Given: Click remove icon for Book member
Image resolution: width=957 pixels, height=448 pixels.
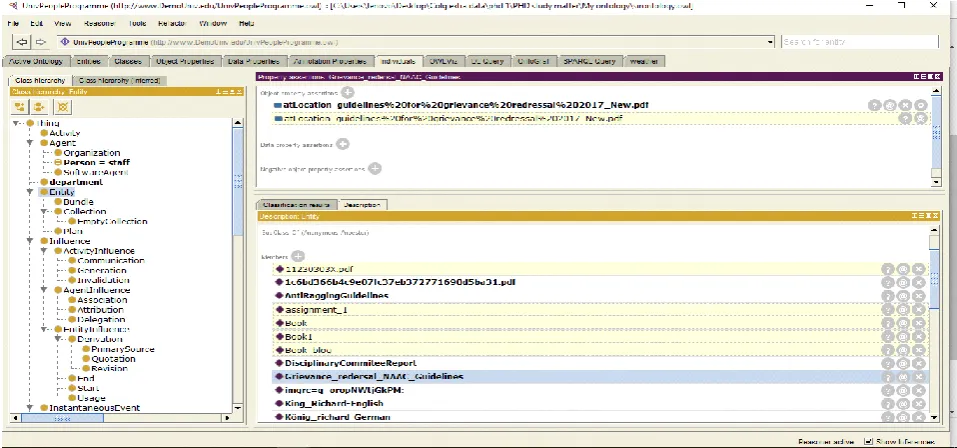Looking at the screenshot, I should tap(919, 323).
